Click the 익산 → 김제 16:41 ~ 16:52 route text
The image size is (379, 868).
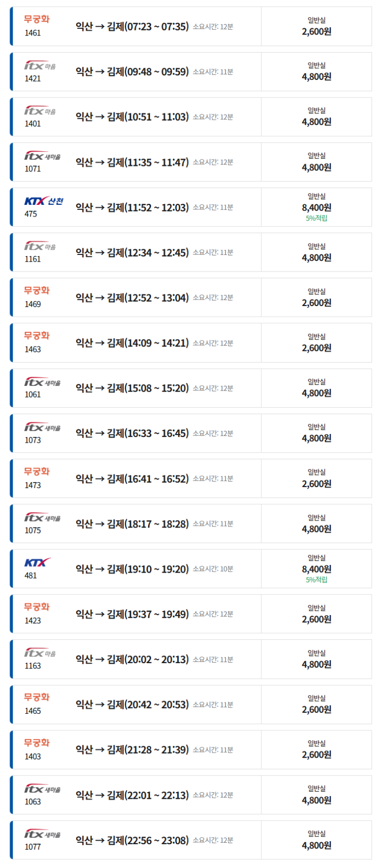point(132,479)
